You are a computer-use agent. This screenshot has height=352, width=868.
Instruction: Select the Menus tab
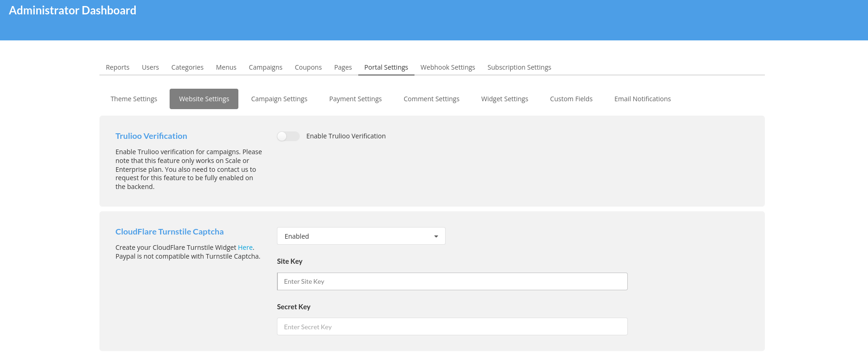click(226, 67)
